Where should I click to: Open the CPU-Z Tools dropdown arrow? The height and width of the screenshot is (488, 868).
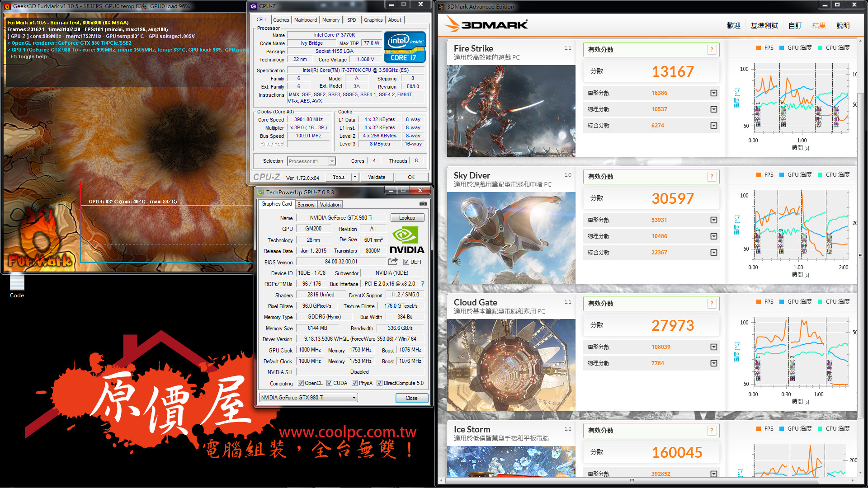[x=355, y=177]
